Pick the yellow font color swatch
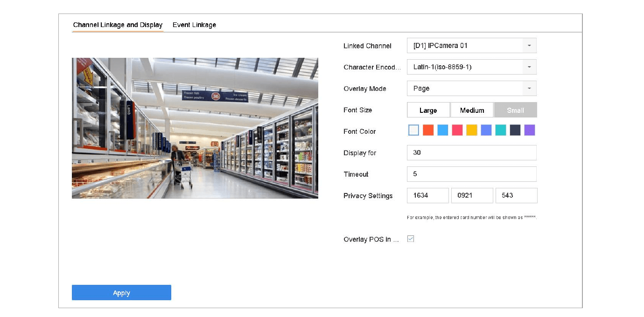The image size is (644, 317). (471, 130)
